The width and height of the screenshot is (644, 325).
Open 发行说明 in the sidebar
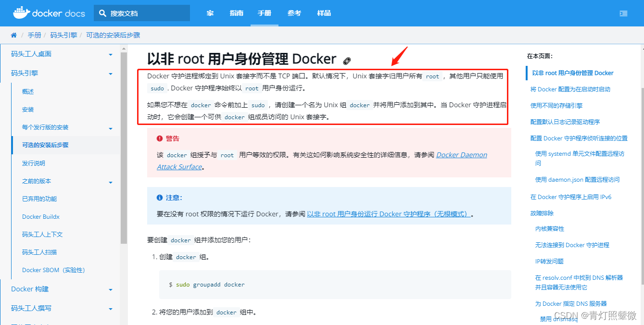(34, 163)
